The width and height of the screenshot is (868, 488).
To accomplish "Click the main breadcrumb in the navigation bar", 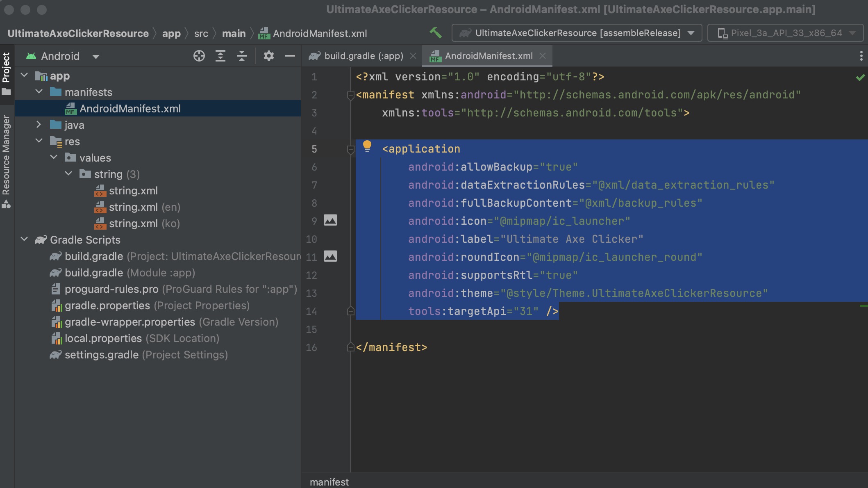I will click(x=234, y=34).
